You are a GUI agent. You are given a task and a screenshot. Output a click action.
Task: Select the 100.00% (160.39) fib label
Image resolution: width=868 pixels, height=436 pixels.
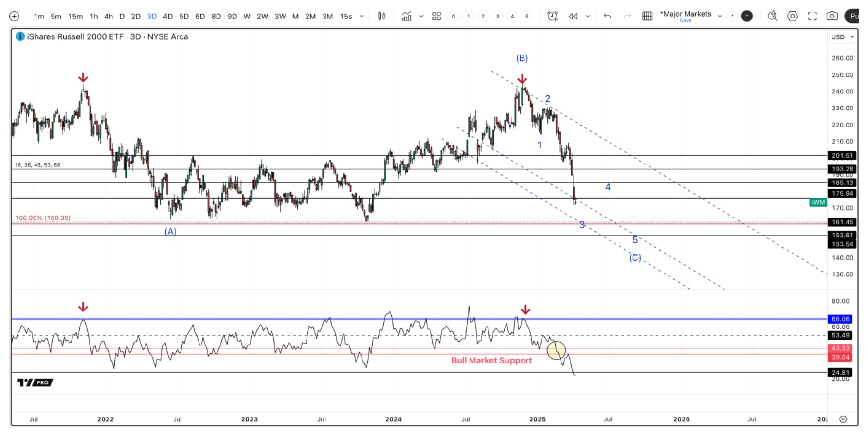pos(43,218)
